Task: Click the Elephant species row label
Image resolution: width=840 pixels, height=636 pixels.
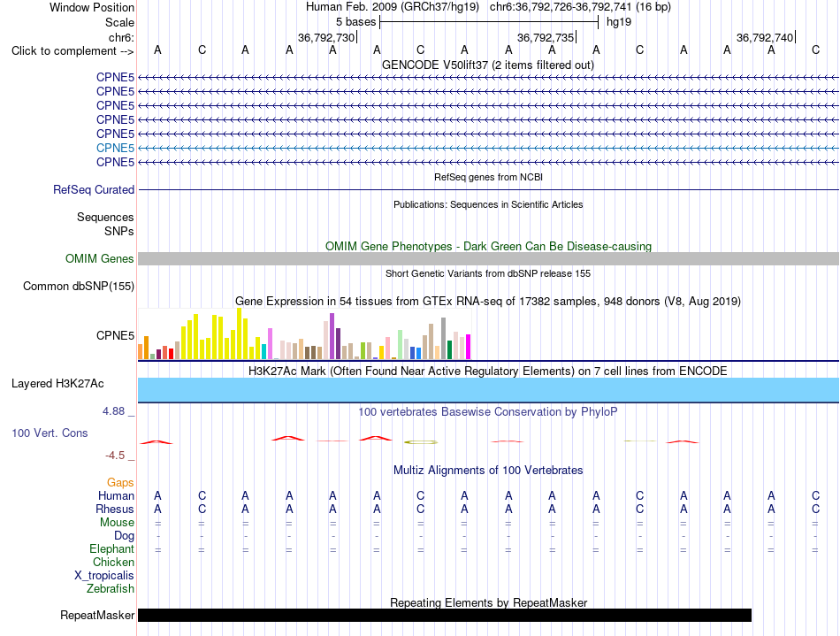Action: pos(112,549)
